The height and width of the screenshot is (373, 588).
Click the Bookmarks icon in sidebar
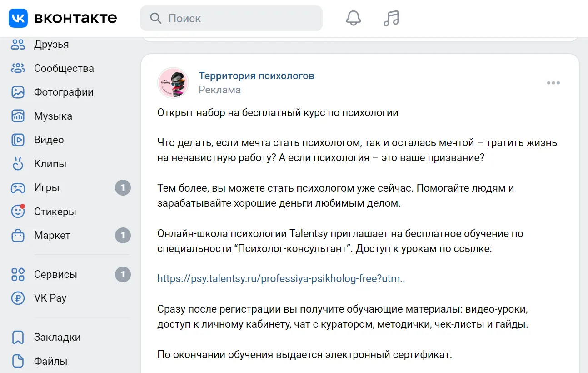pyautogui.click(x=18, y=338)
